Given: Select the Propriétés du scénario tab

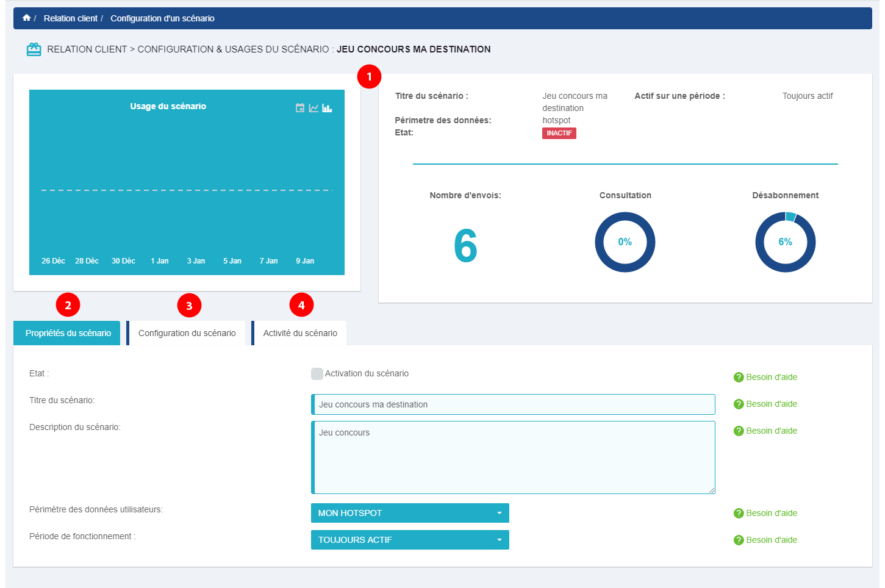Looking at the screenshot, I should pyautogui.click(x=68, y=333).
